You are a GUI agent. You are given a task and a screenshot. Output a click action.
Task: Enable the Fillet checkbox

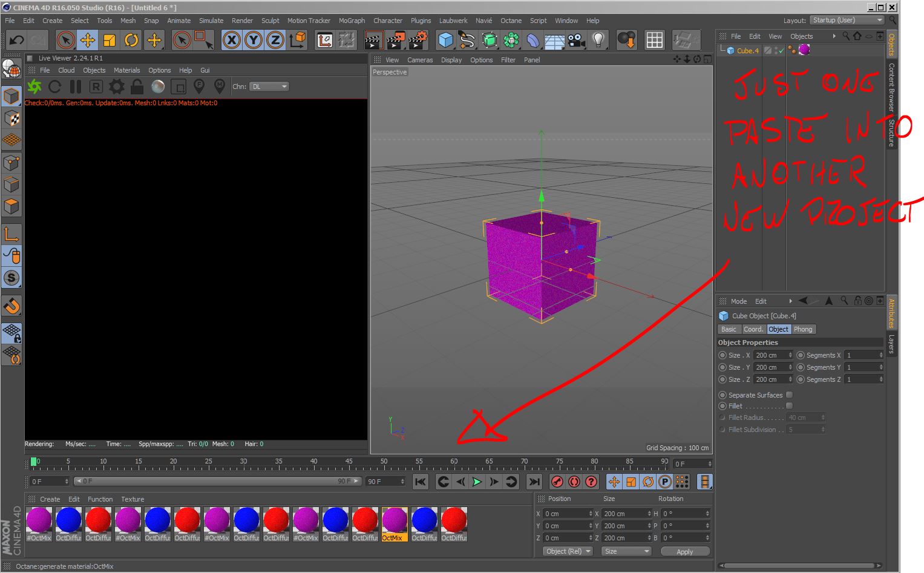pos(789,405)
